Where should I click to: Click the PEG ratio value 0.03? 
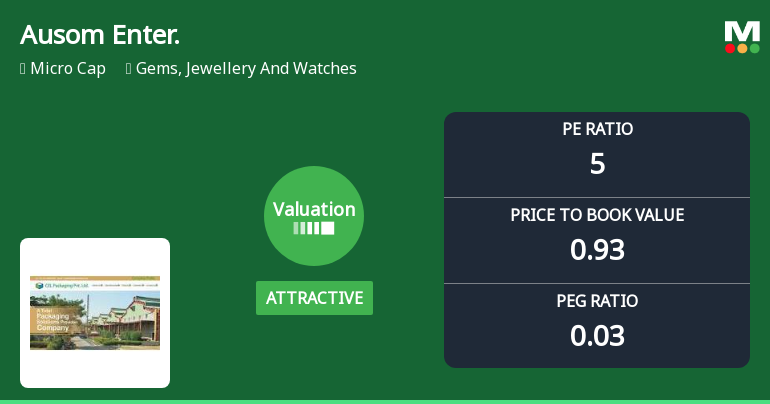[597, 335]
